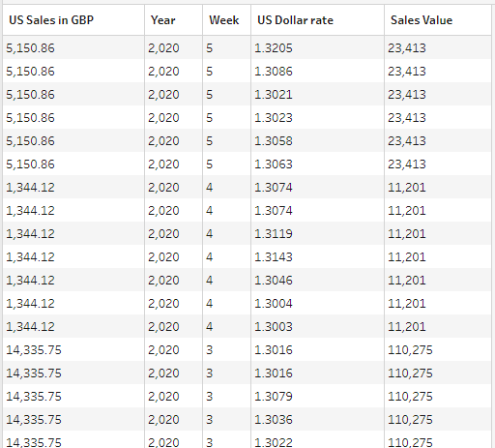Select the cell with rate 1.3119
The height and width of the screenshot is (448, 495).
click(317, 233)
